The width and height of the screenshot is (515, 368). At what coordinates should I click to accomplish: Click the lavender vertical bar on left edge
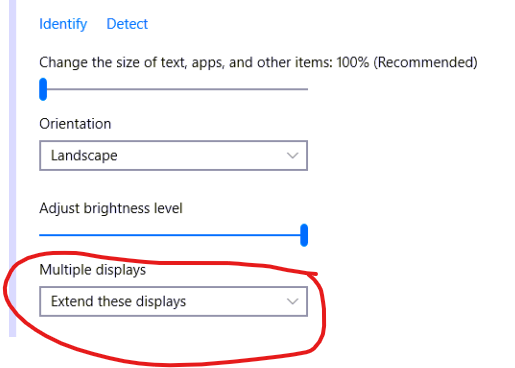point(13,168)
